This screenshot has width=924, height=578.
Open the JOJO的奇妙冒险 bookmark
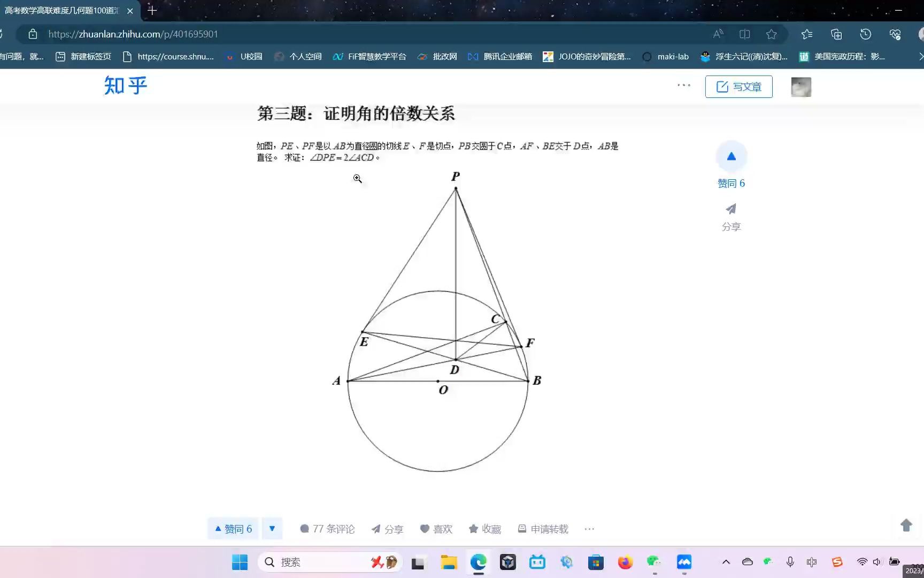[587, 57]
